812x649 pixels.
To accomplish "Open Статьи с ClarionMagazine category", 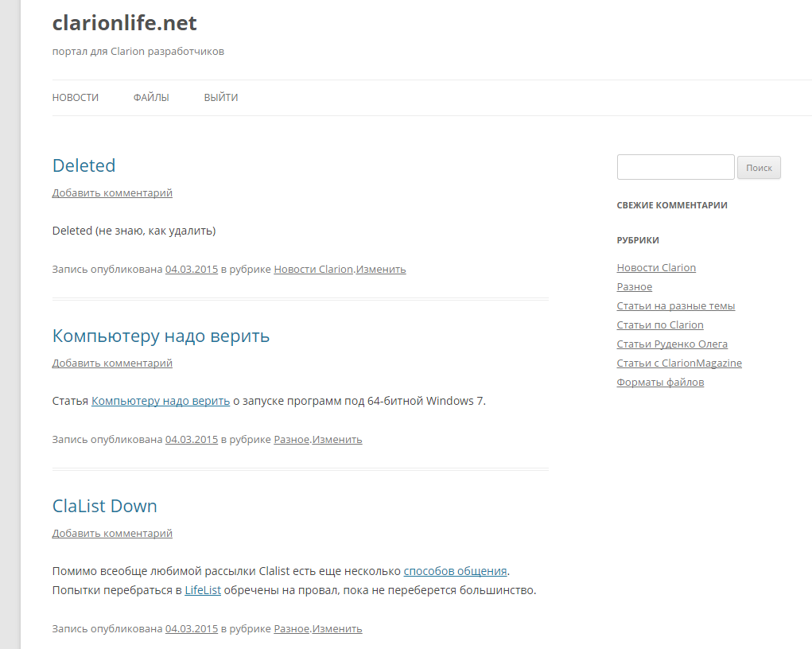I will [x=679, y=363].
